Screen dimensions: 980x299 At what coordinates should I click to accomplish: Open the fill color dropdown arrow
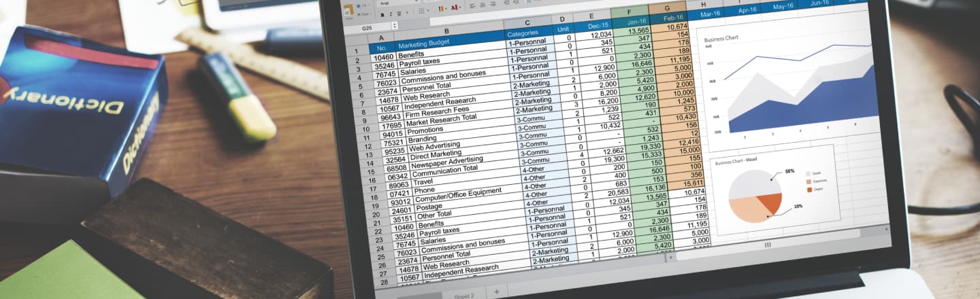point(446,8)
